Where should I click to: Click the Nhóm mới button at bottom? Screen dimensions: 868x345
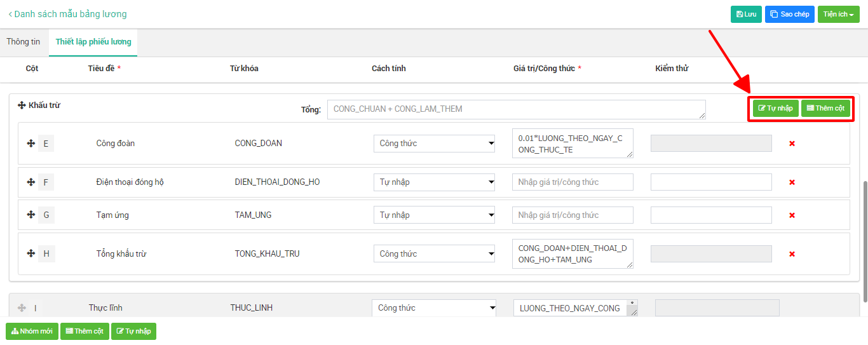click(32, 331)
